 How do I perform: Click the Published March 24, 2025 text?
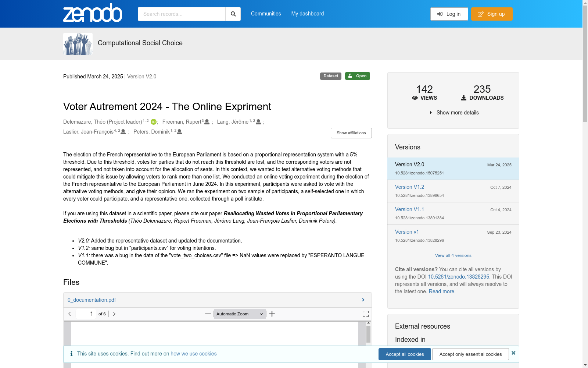93,77
